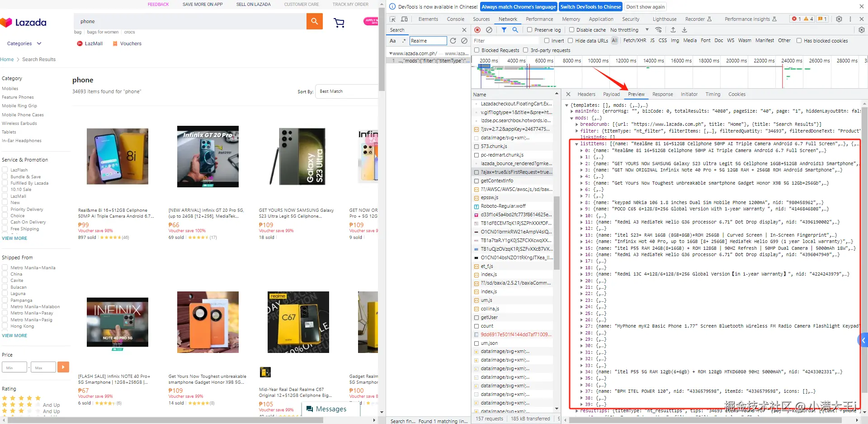Click VIEW MORE under Service & Promotion
868x424 pixels.
click(14, 238)
